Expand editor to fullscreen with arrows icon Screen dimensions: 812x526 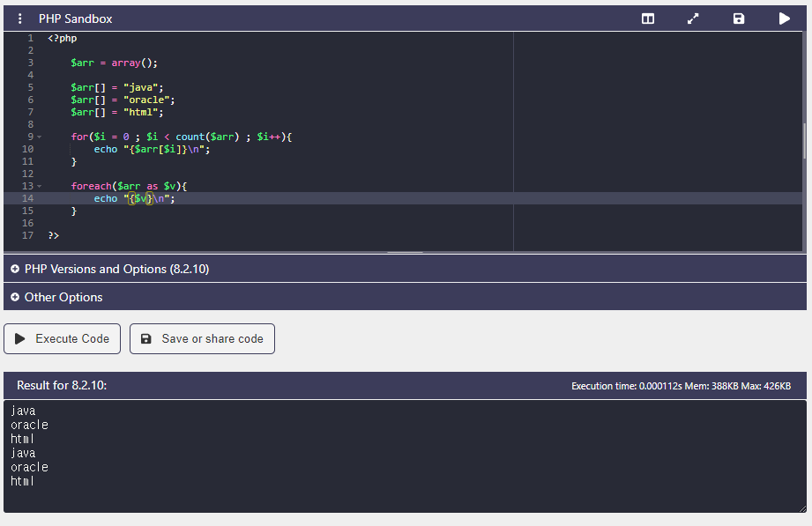693,19
